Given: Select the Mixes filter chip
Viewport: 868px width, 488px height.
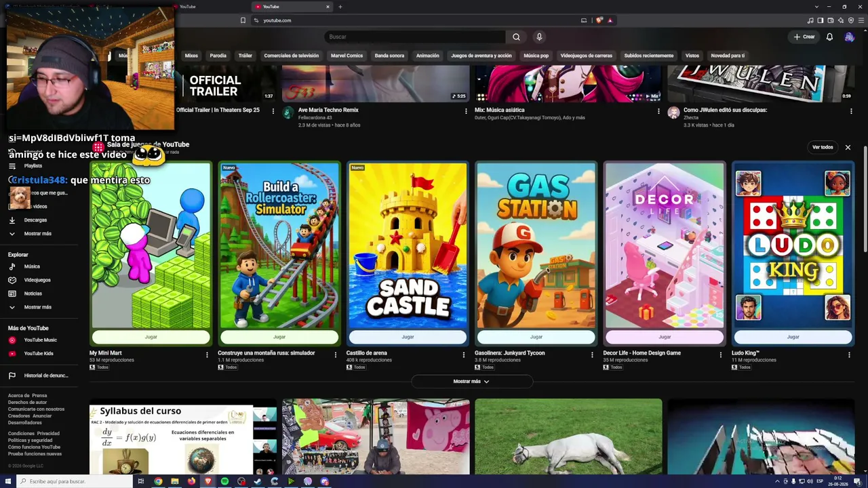Looking at the screenshot, I should pyautogui.click(x=191, y=56).
